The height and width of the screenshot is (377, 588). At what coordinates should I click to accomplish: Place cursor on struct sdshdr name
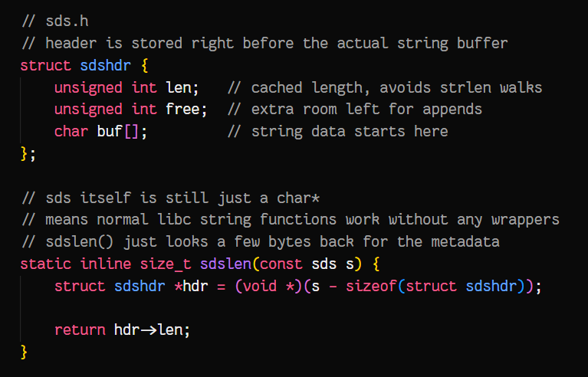tap(105, 66)
